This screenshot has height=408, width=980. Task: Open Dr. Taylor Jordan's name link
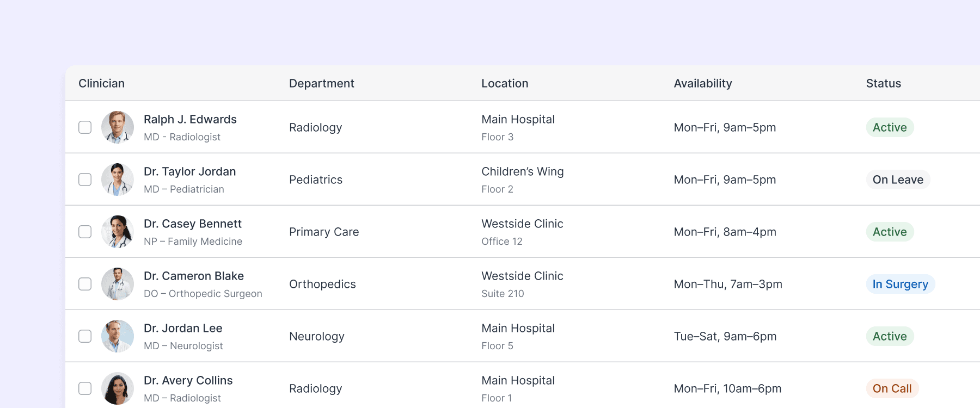(189, 171)
